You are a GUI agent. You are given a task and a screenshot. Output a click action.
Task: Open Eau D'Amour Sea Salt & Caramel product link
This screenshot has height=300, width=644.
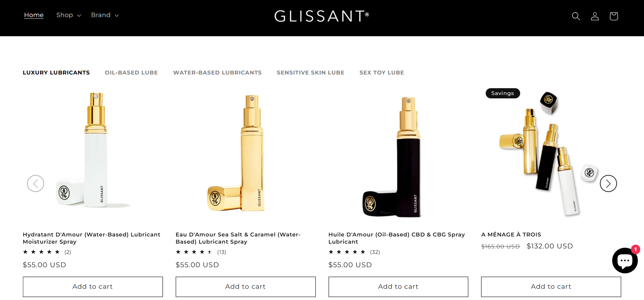click(238, 238)
